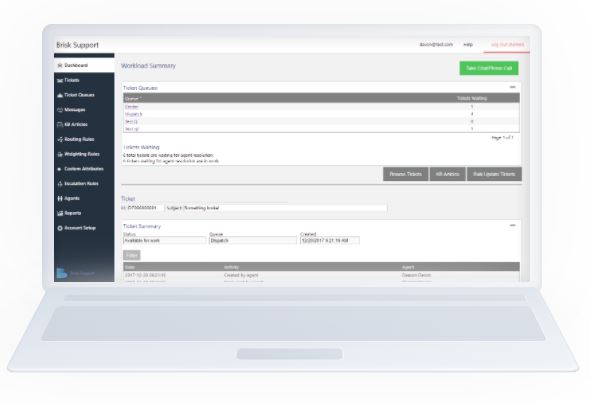This screenshot has height=402, width=590.
Task: Click the Bulk Update Tickets button
Action: pyautogui.click(x=494, y=174)
